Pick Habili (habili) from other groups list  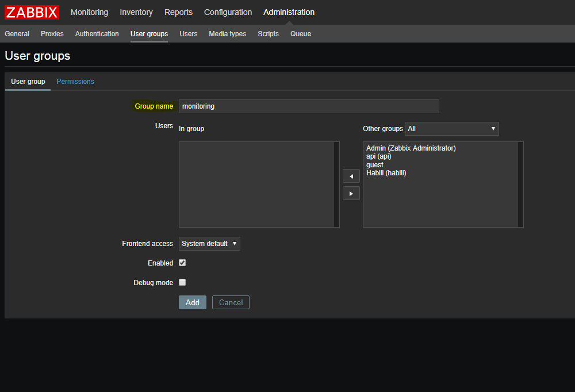386,173
